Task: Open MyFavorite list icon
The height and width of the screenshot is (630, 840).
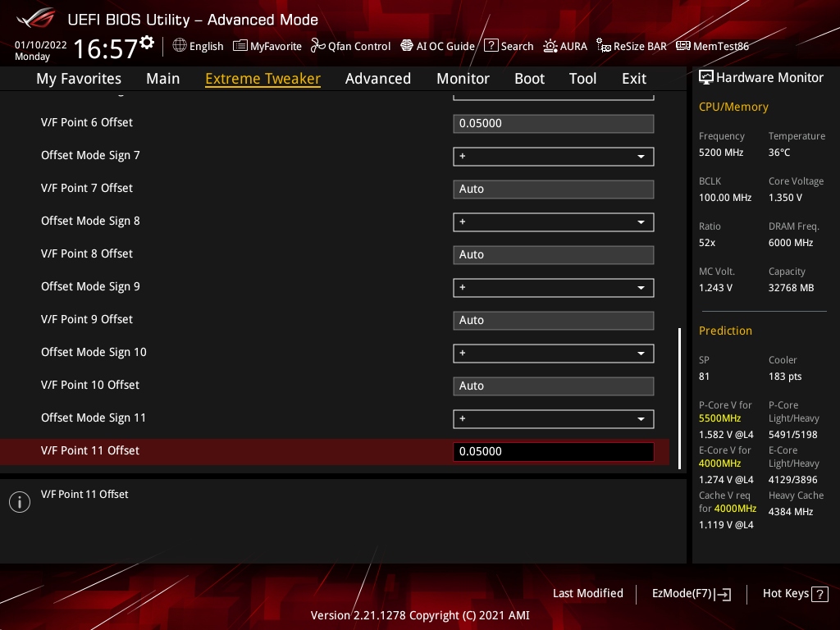Action: [x=240, y=46]
